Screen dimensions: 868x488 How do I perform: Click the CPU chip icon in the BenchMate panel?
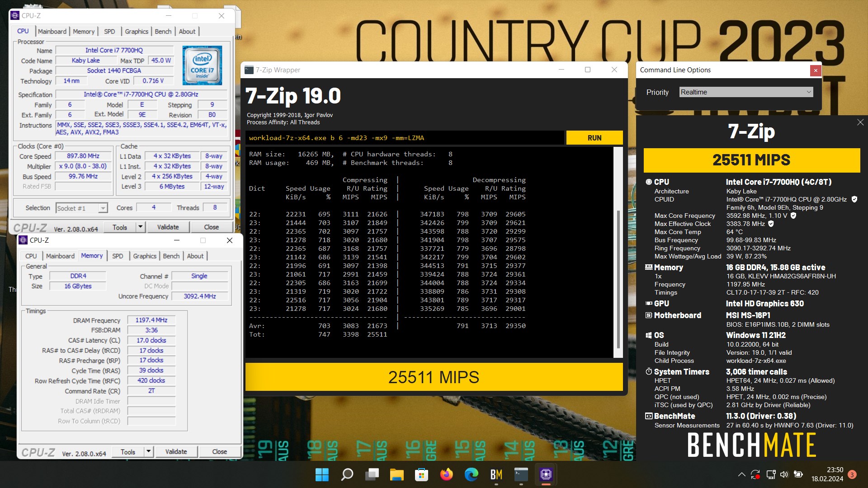click(649, 182)
